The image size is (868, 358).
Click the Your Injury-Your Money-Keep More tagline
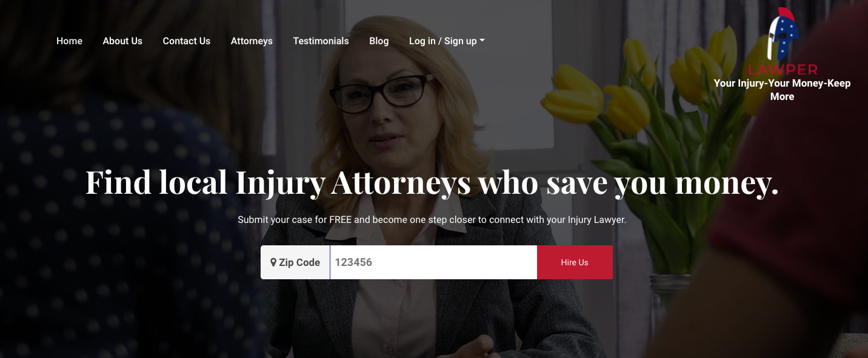point(783,90)
